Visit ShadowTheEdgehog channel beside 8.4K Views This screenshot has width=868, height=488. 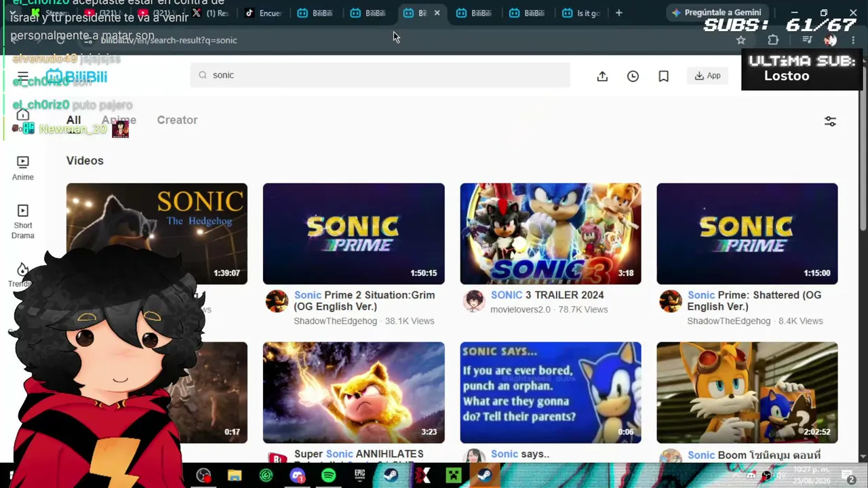tap(729, 321)
